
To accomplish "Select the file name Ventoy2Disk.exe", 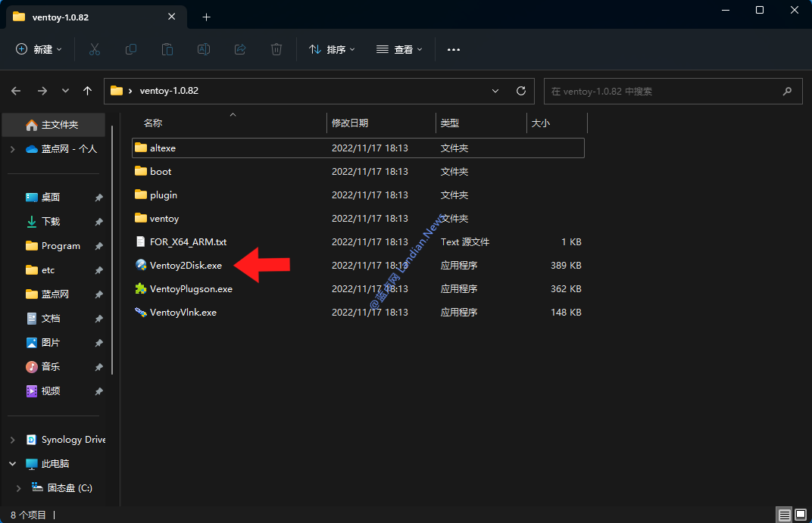I will pyautogui.click(x=186, y=265).
